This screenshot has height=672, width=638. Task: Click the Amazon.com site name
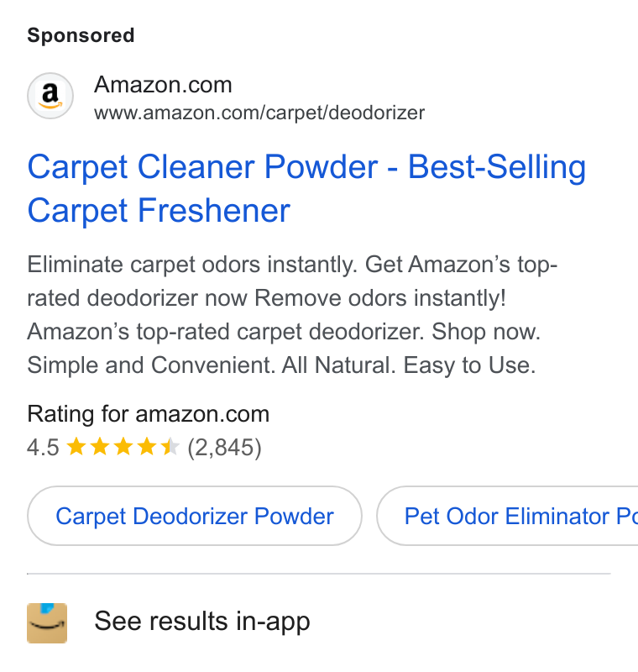[163, 85]
